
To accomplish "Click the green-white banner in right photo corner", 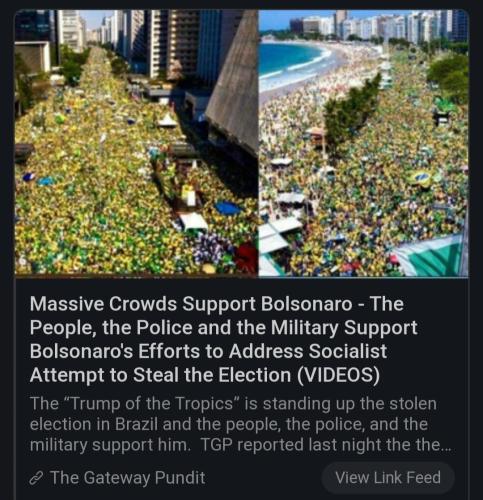I will point(430,255).
